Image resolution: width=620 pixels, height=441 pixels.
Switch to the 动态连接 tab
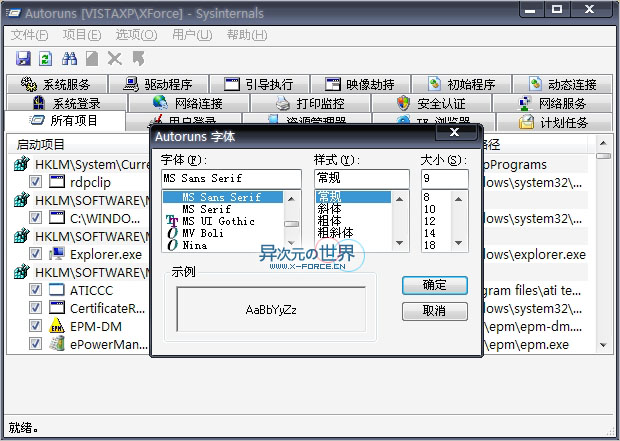click(x=562, y=84)
